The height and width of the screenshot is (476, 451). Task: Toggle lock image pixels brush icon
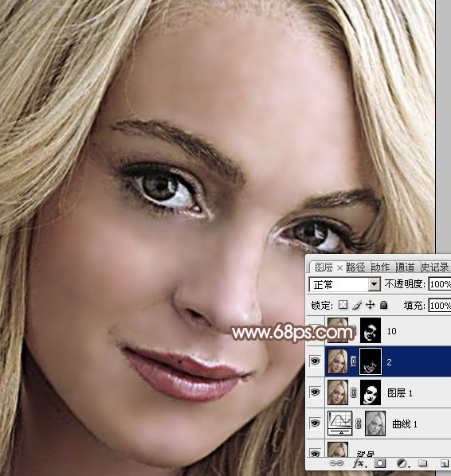tap(357, 305)
